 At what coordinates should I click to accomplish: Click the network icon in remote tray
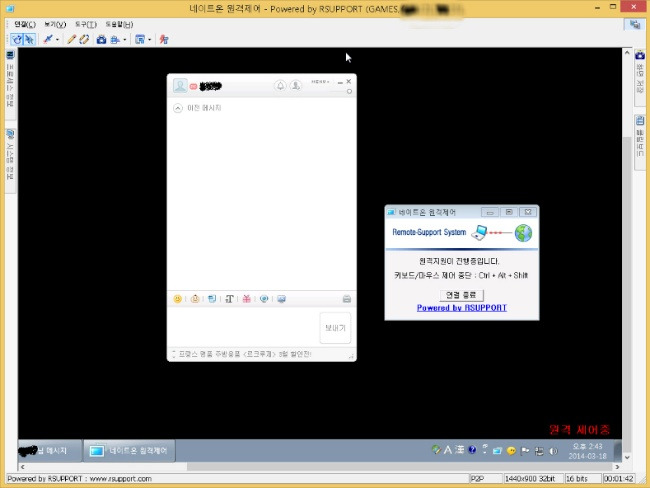[x=539, y=451]
